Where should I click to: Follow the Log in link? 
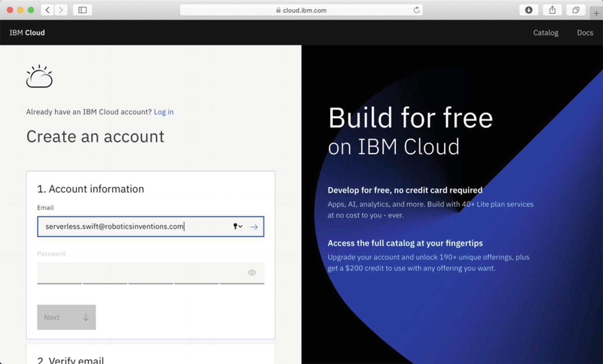pos(163,112)
